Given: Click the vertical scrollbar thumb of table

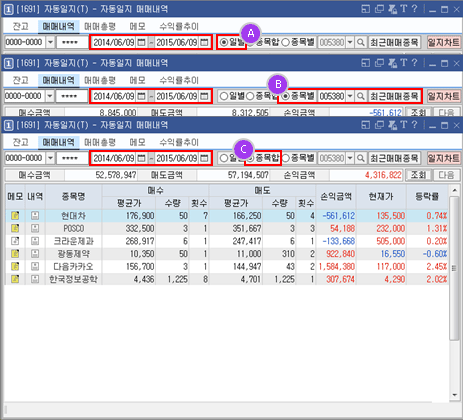Looking at the screenshot, I should pyautogui.click(x=454, y=268).
